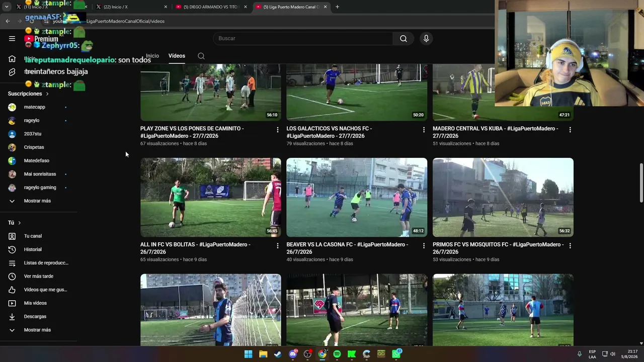Open the channel search magnifier icon
Image resolution: width=644 pixels, height=362 pixels.
[x=201, y=56]
